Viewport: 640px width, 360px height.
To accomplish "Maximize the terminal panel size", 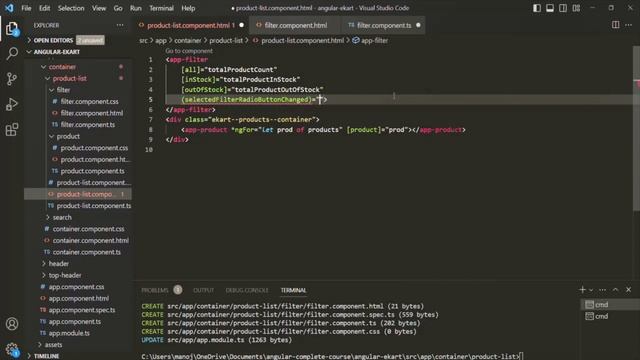I will pyautogui.click(x=616, y=290).
